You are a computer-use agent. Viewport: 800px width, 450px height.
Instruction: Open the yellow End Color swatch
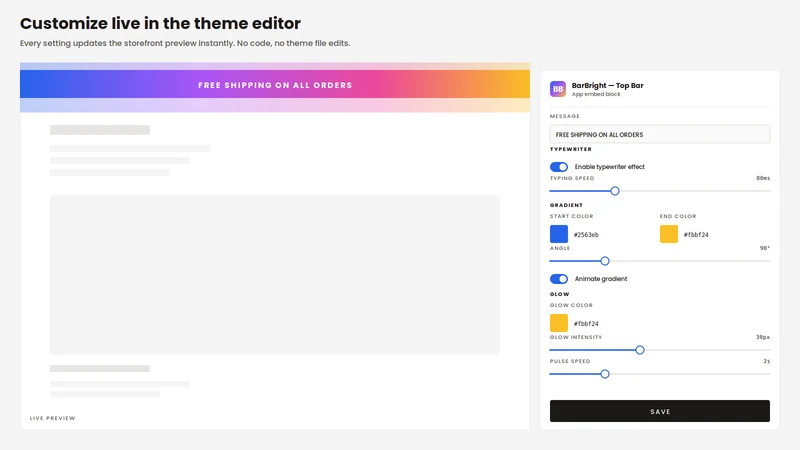(668, 234)
